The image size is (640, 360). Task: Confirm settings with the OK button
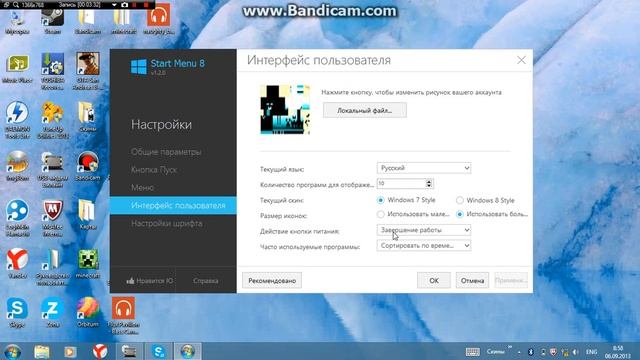(x=434, y=280)
